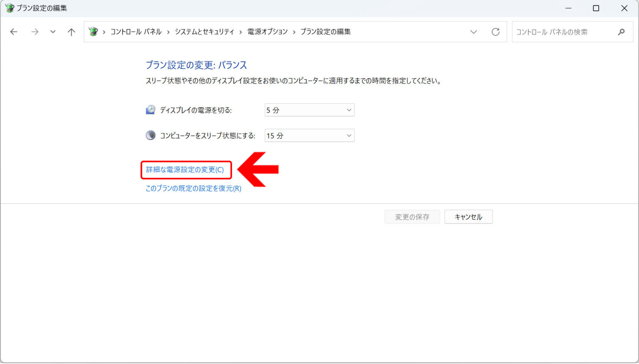
Task: Open 詳細な電源設定の変更 link
Action: coord(185,170)
